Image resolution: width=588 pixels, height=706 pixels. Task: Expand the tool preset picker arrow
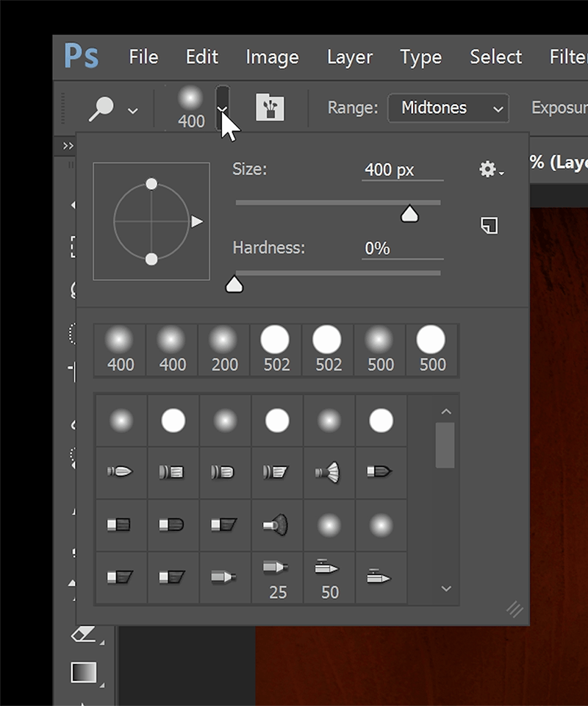(133, 110)
